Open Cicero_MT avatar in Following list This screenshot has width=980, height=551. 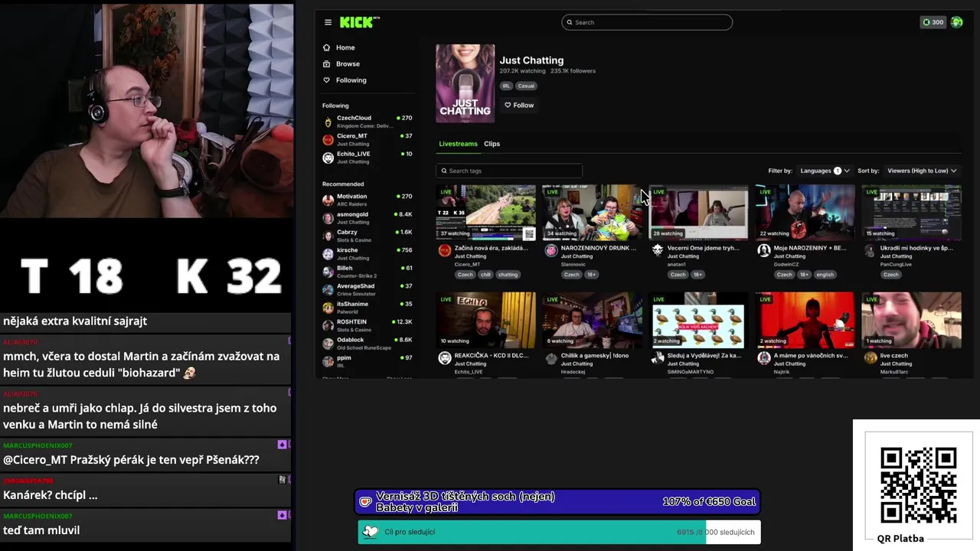[x=328, y=139]
